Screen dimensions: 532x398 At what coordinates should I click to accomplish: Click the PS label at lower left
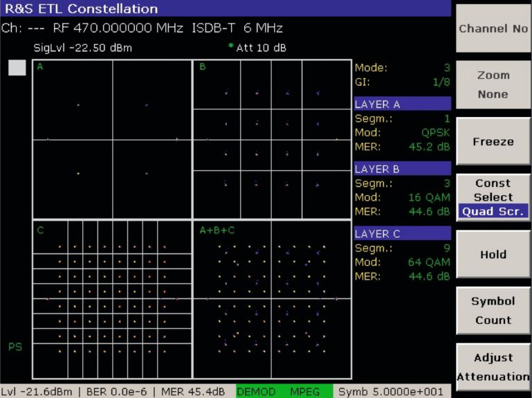point(15,347)
